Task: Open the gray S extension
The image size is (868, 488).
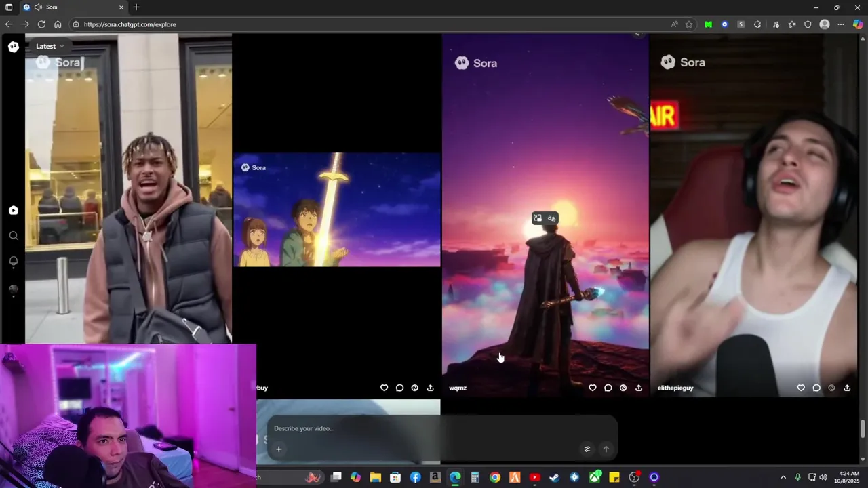Action: point(741,24)
